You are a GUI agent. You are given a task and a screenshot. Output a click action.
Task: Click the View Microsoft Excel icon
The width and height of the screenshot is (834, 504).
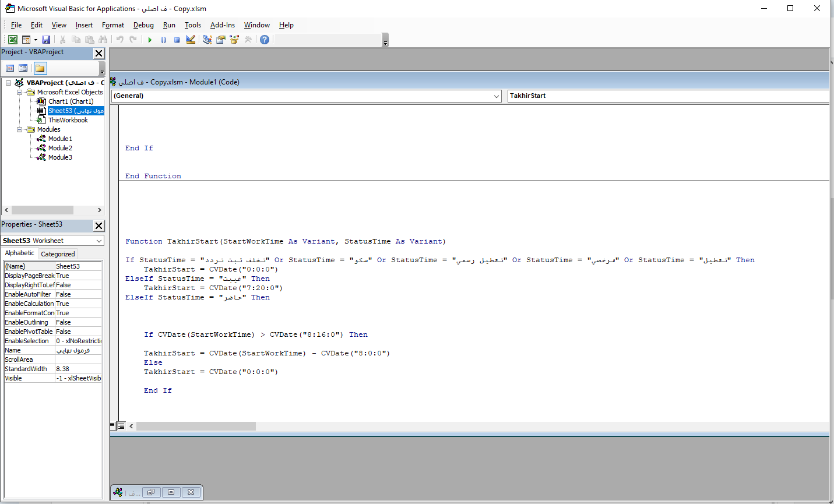[12, 40]
